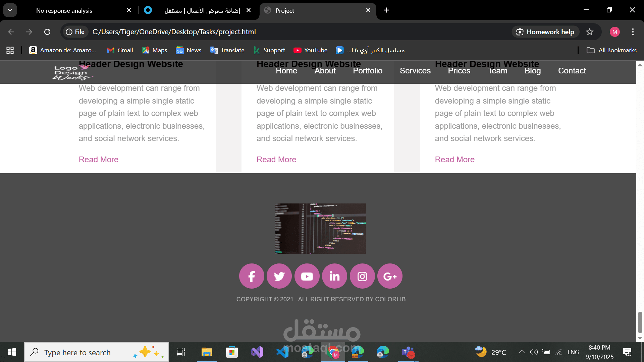Viewport: 644px width, 362px height.
Task: Reload the current page
Action: coord(47,32)
